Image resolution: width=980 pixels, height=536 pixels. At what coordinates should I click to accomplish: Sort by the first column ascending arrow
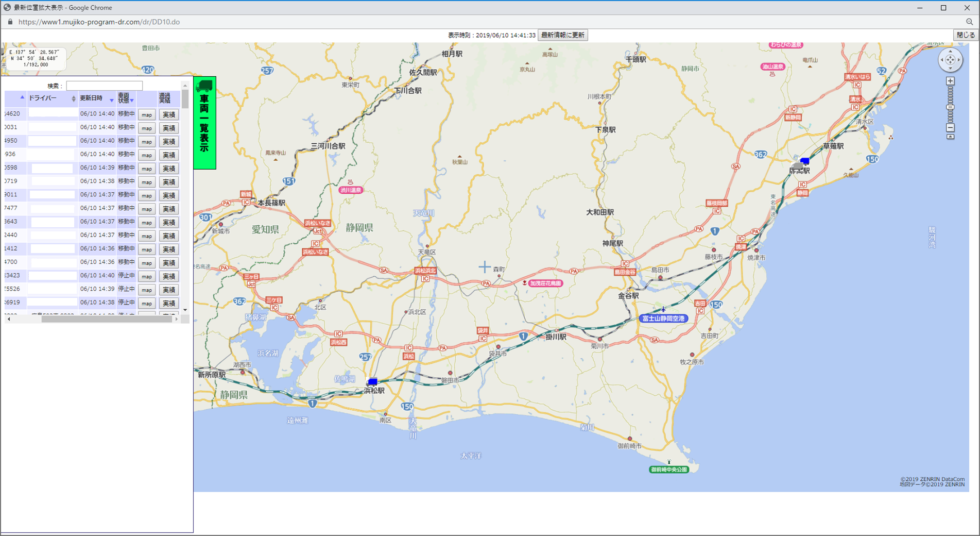click(x=22, y=97)
